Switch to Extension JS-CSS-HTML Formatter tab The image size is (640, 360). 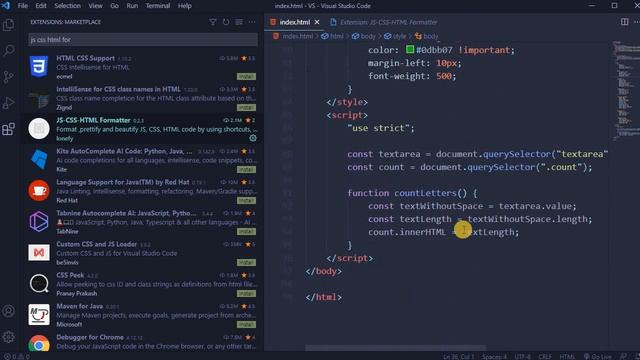[x=384, y=22]
